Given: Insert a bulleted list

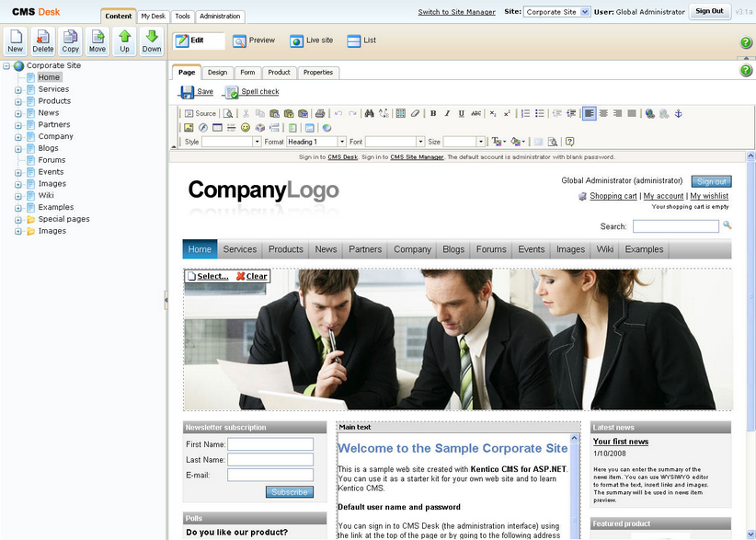Looking at the screenshot, I should [x=540, y=113].
